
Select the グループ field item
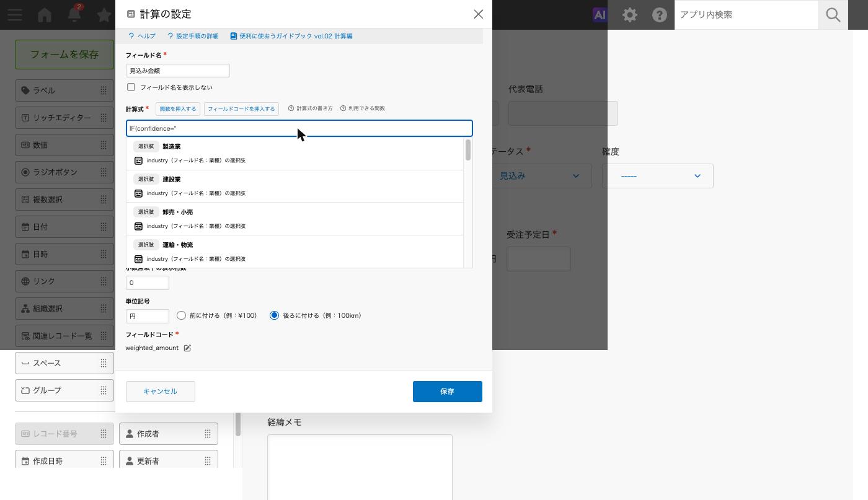pos(64,390)
